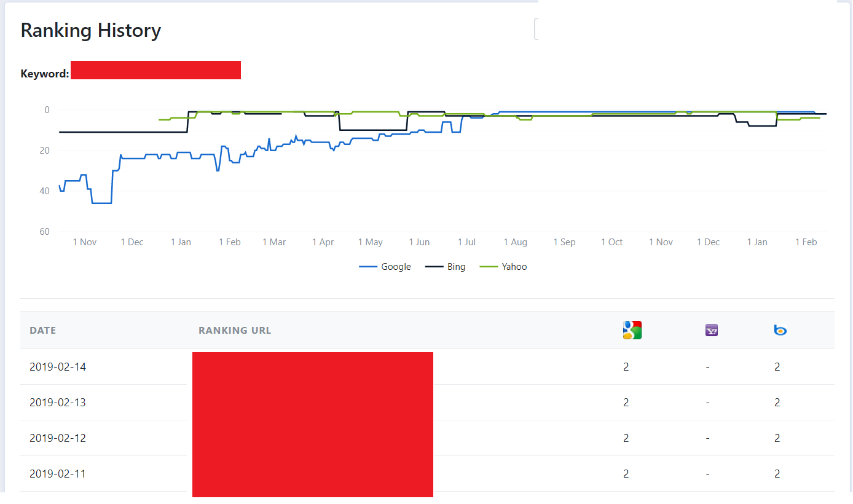853x504 pixels.
Task: Click the 1 Sep axis label
Action: (x=564, y=242)
